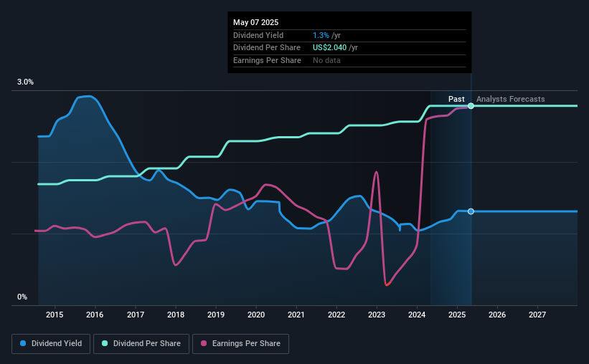Screen dimensions: 589x364
Task: Click the 2016 x-axis label
Action: pyautogui.click(x=95, y=315)
